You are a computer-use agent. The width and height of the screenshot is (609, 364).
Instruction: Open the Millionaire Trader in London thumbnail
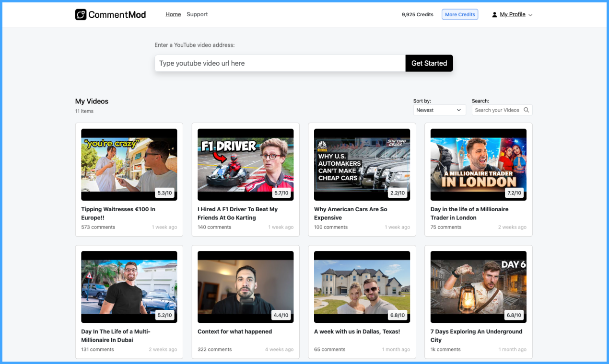479,165
